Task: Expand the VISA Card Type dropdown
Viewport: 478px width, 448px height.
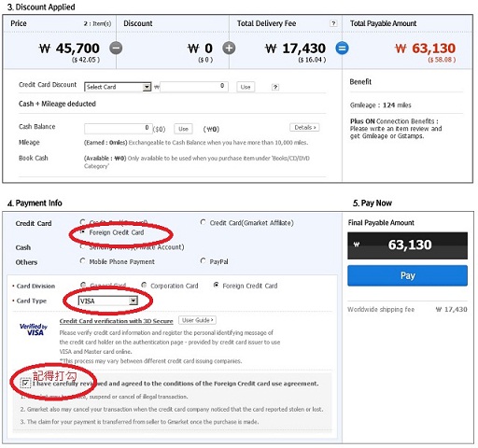Action: point(107,301)
